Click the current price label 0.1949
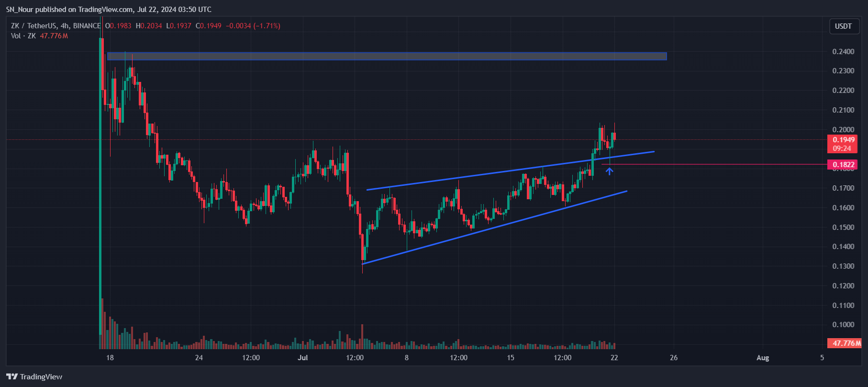 pyautogui.click(x=843, y=140)
